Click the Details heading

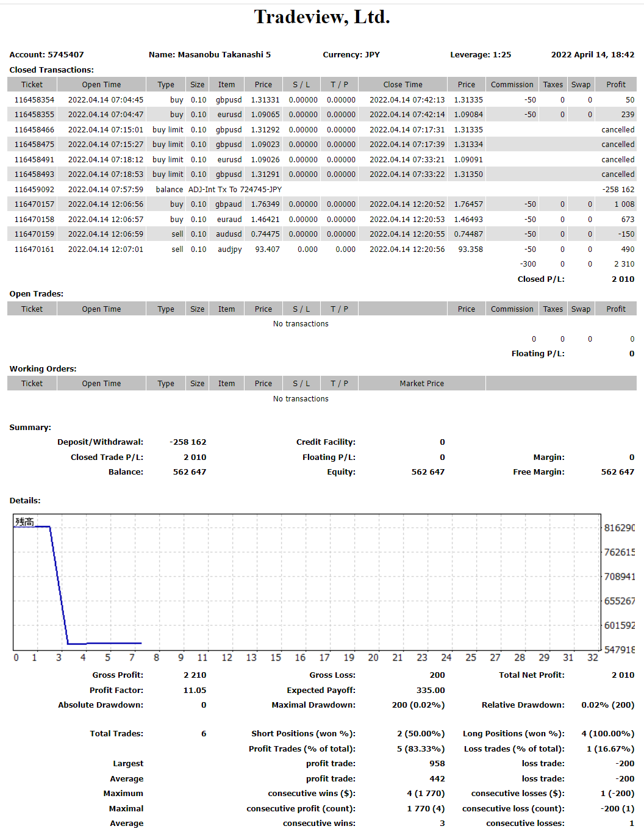[x=25, y=501]
